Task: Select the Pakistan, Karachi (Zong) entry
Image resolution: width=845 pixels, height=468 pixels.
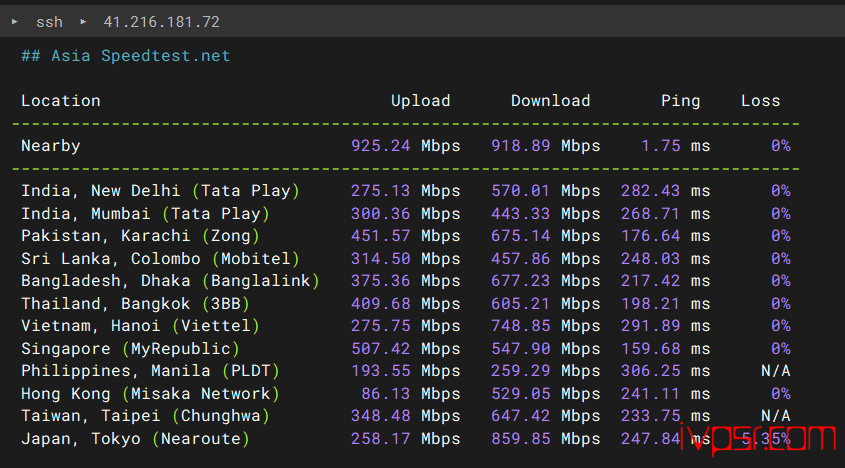Action: [140, 236]
